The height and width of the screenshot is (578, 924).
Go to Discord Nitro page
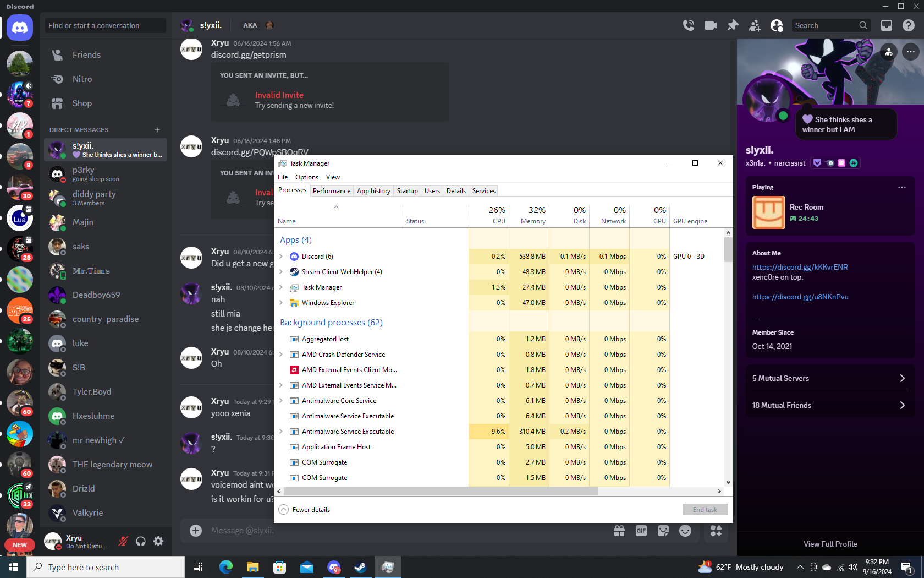(x=106, y=79)
